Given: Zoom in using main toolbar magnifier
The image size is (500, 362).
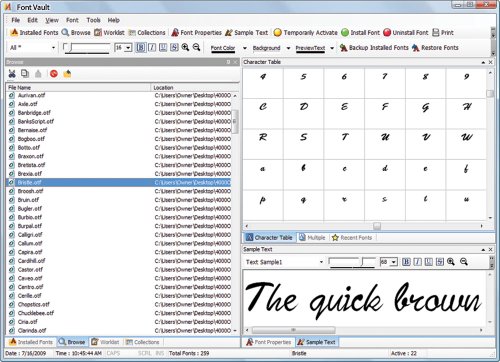Looking at the screenshot, I should pyautogui.click(x=185, y=47).
